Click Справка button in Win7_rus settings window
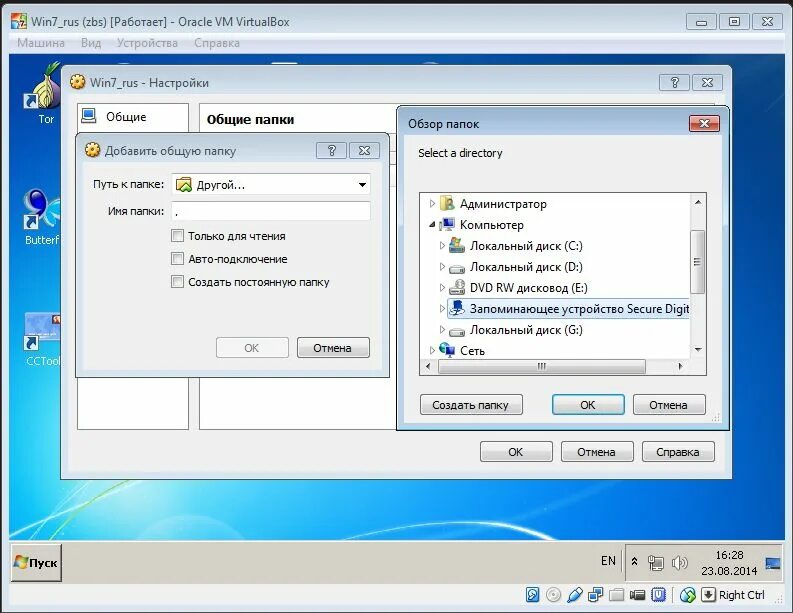Viewport: 793px width, 613px height. point(678,452)
